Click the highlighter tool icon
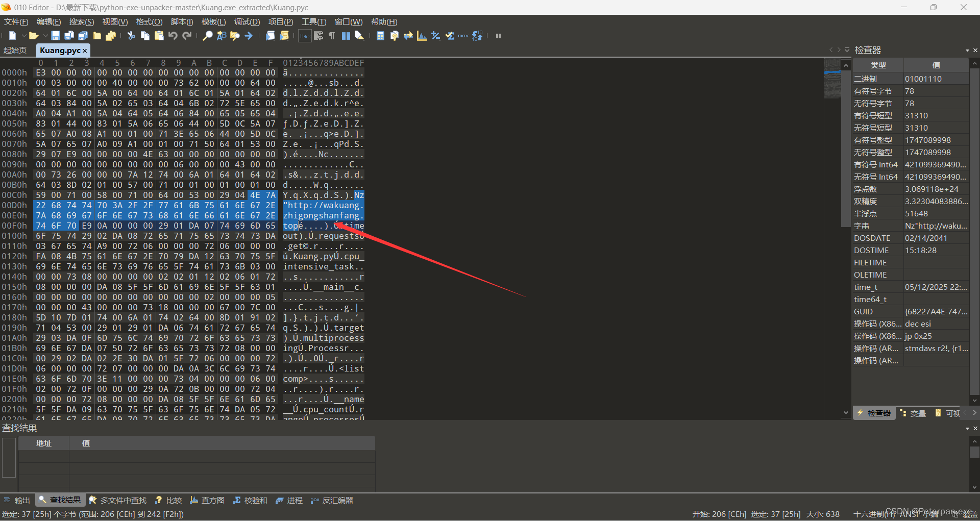Image resolution: width=980 pixels, height=521 pixels. click(359, 36)
